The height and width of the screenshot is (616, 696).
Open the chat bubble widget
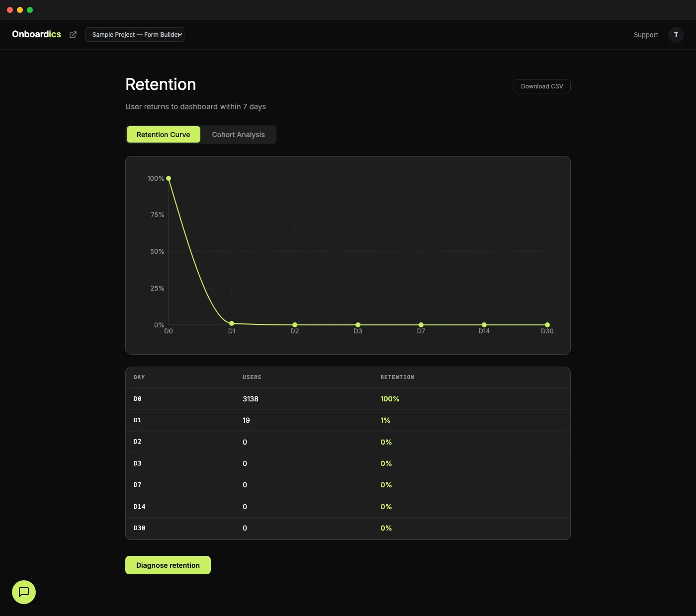[23, 592]
